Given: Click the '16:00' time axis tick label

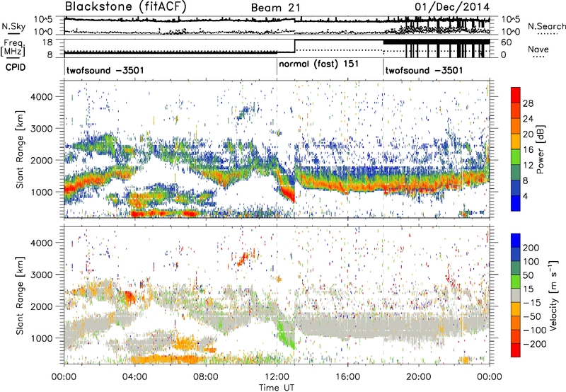Looking at the screenshot, I should tap(347, 377).
